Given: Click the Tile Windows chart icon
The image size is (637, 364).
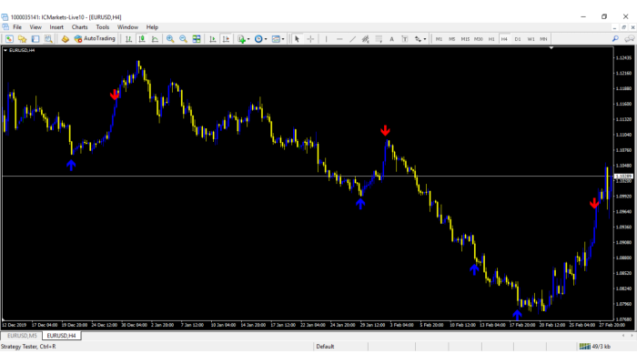Looking at the screenshot, I should [x=197, y=39].
